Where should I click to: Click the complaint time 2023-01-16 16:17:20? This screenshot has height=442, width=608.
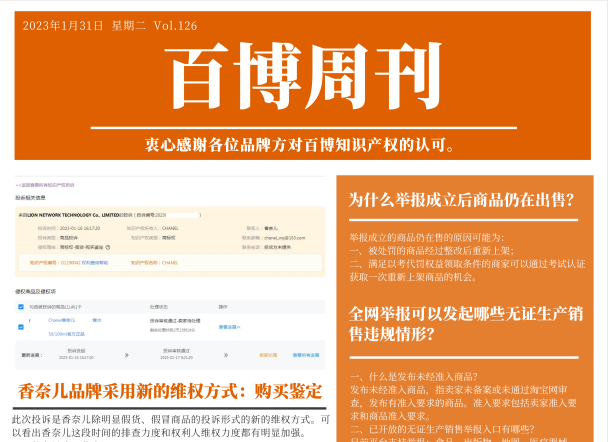coord(80,228)
